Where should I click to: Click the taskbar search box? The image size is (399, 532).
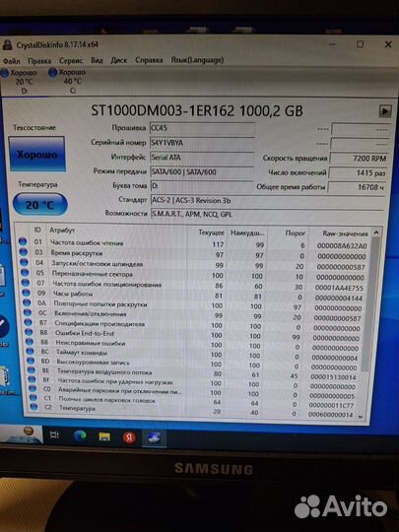click(x=22, y=434)
